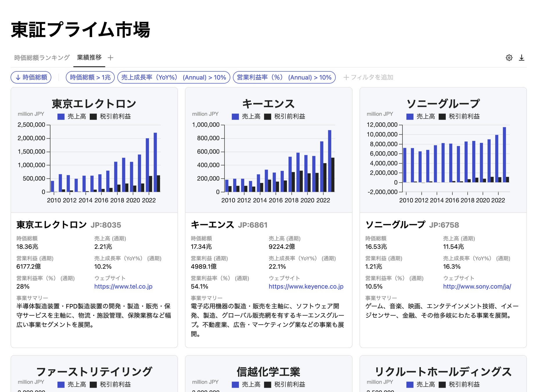
Task: Click the 4989.1億 operating profit value
Action: 204,266
